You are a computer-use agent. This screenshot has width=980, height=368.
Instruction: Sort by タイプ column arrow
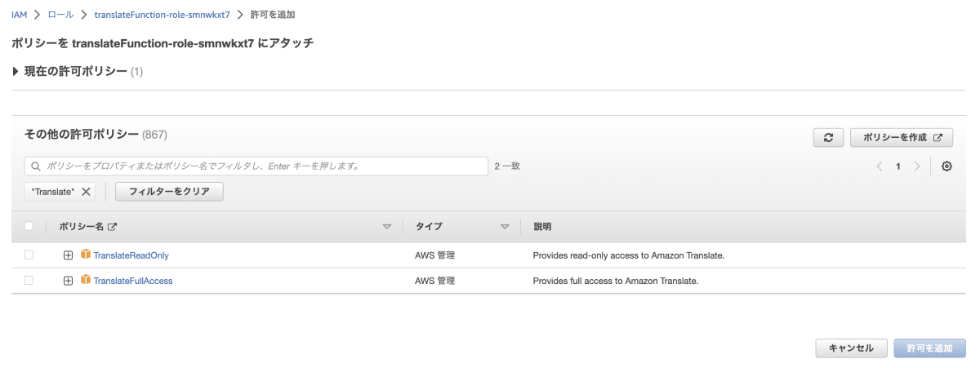point(505,227)
